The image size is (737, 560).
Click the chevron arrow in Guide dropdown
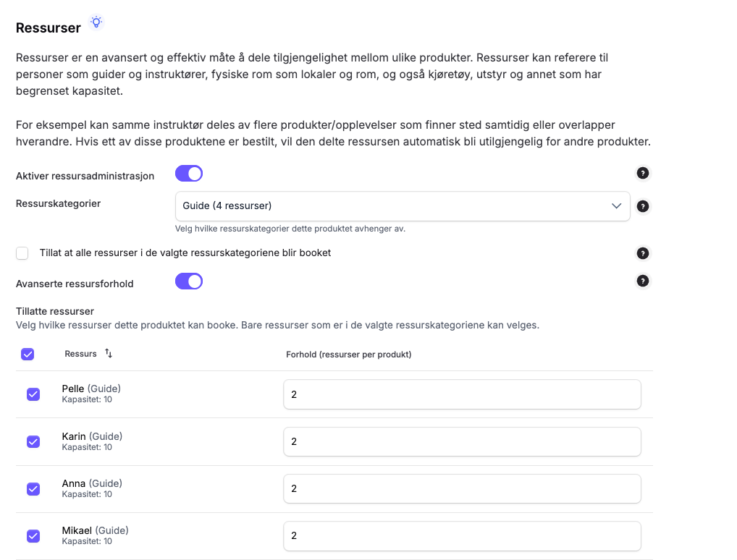click(x=616, y=206)
